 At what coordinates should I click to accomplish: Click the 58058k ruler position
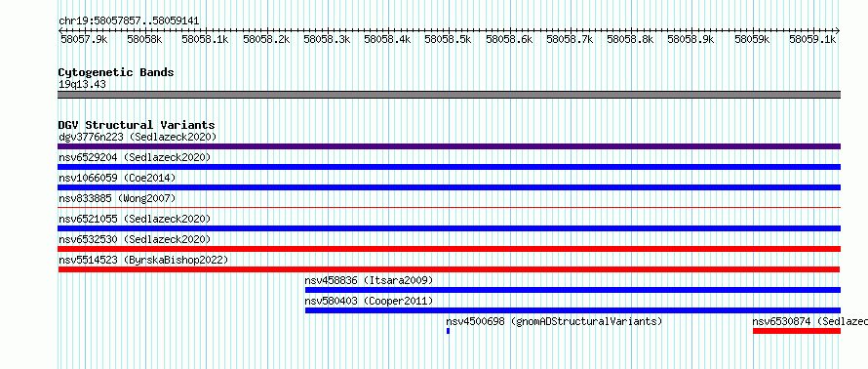click(x=145, y=39)
